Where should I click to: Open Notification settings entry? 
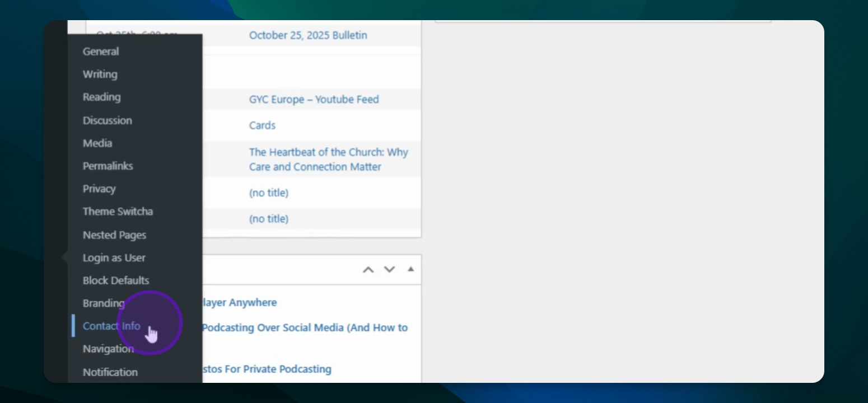[110, 372]
